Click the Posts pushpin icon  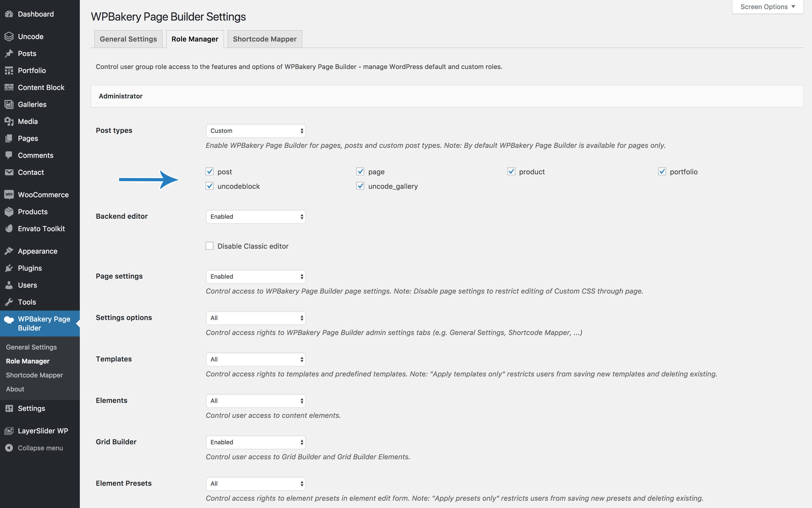point(9,53)
